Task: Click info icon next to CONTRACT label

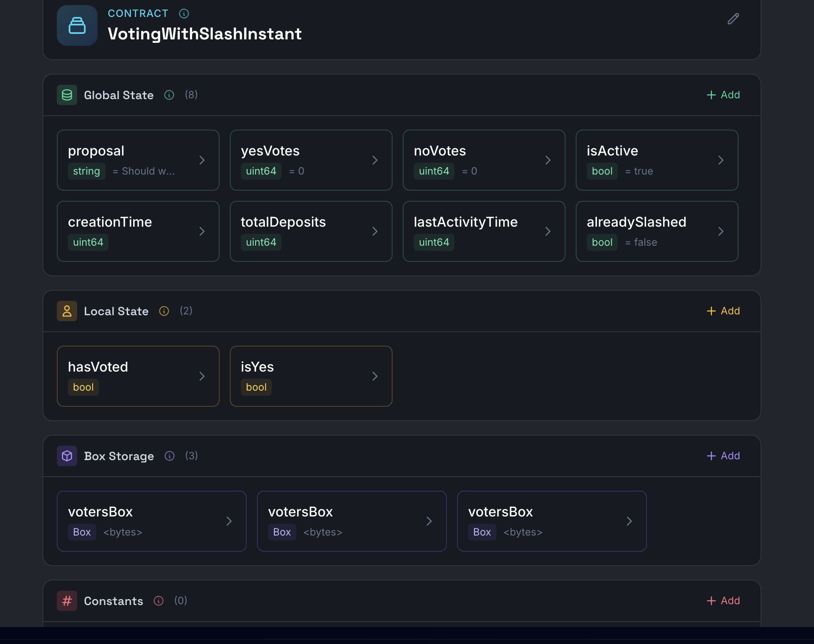Action: [x=184, y=14]
